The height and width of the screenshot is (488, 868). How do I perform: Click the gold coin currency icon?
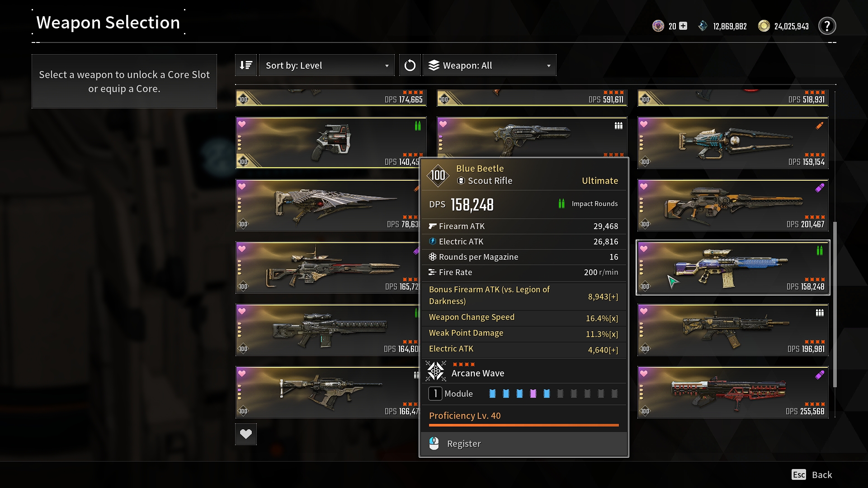coord(764,26)
